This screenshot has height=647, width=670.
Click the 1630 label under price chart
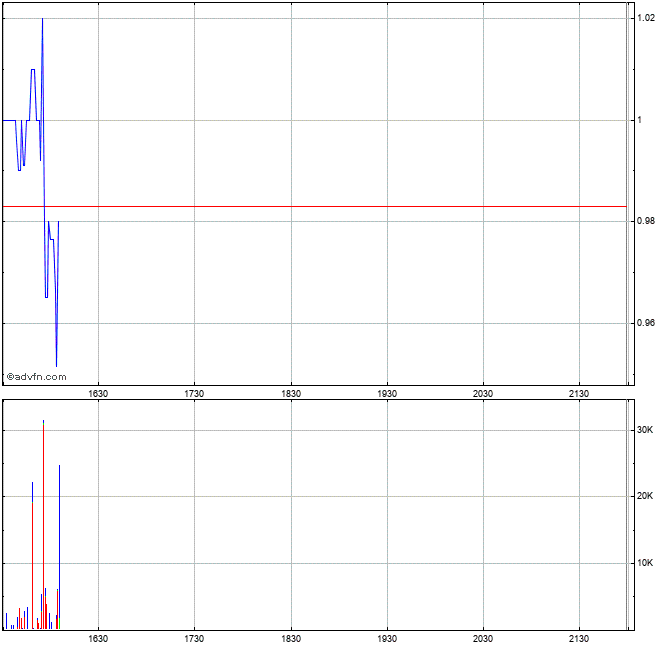pyautogui.click(x=98, y=394)
